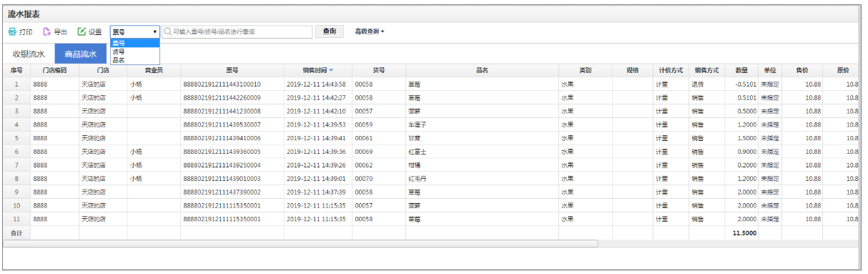The height and width of the screenshot is (274, 868).
Task: Click sale time 2019-12-11 14:42:27
Action: click(x=316, y=98)
